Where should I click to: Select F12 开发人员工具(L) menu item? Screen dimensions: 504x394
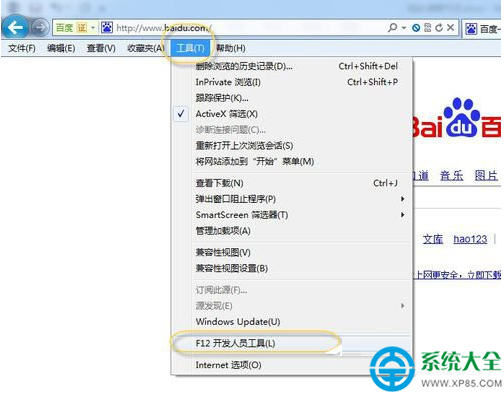pyautogui.click(x=292, y=343)
